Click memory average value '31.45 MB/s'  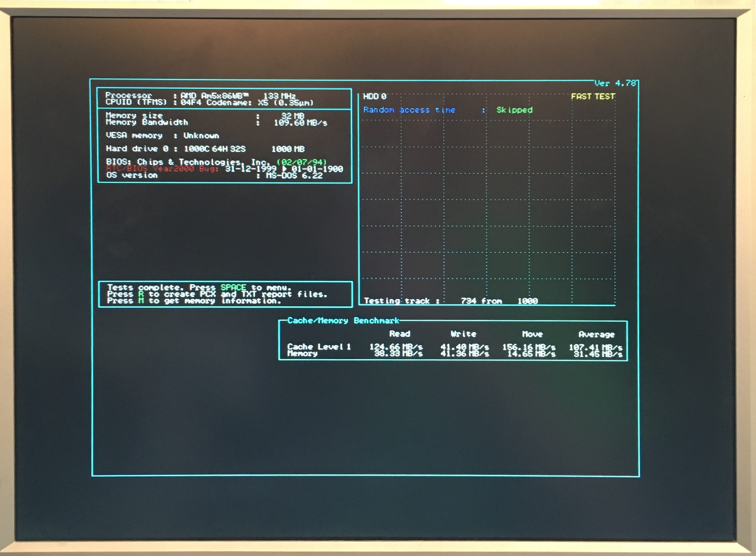598,354
